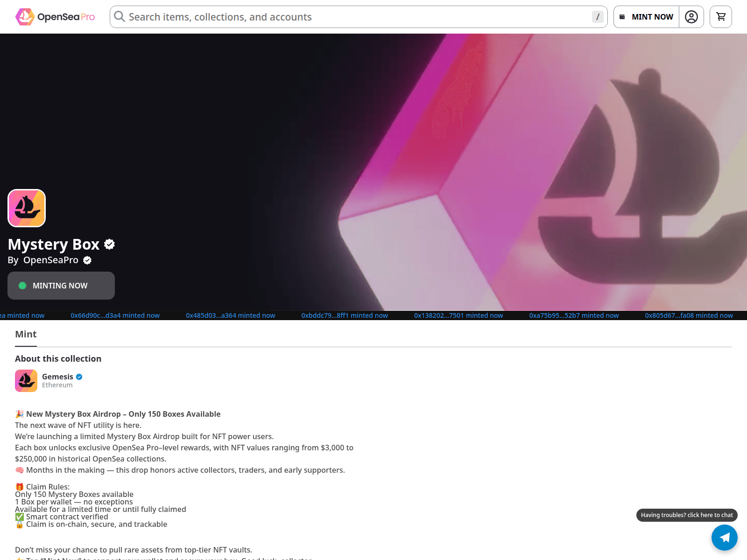Click the 0x485d03...a364 minted now entry
Image resolution: width=747 pixels, height=560 pixels.
pos(231,315)
